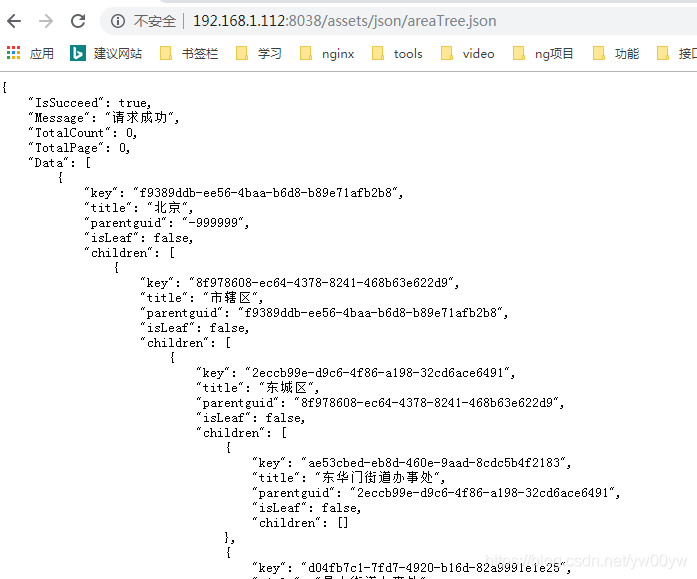Click the key d04fb7c1-7fd7-4920 line
This screenshot has height=579, width=697.
[x=412, y=567]
